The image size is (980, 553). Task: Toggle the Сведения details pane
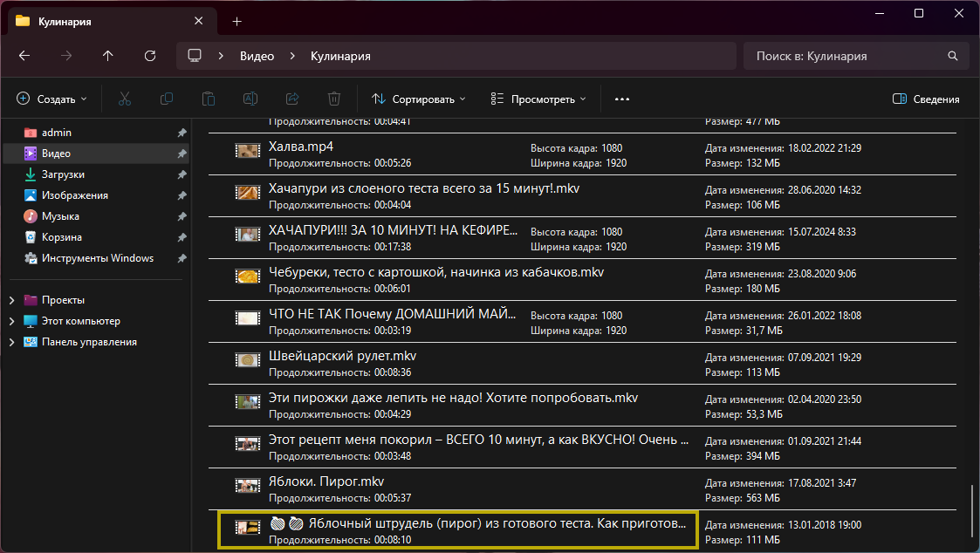(x=926, y=99)
